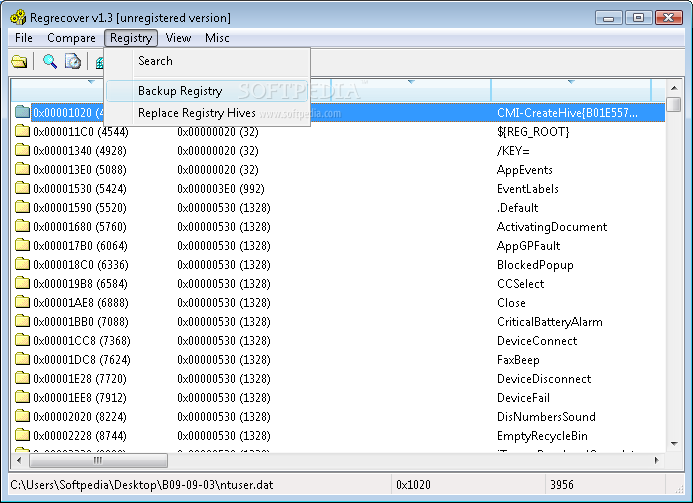Click folder icon of the DeviceConnect row
Viewport: 693px width, 503px height.
(22, 340)
